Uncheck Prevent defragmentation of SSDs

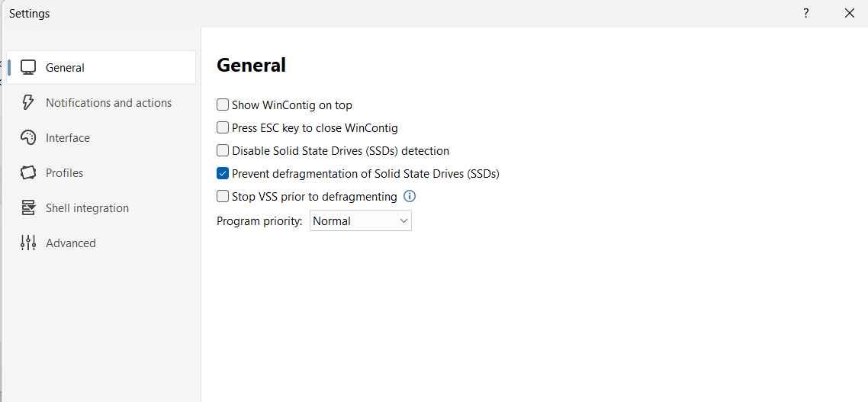[x=223, y=173]
